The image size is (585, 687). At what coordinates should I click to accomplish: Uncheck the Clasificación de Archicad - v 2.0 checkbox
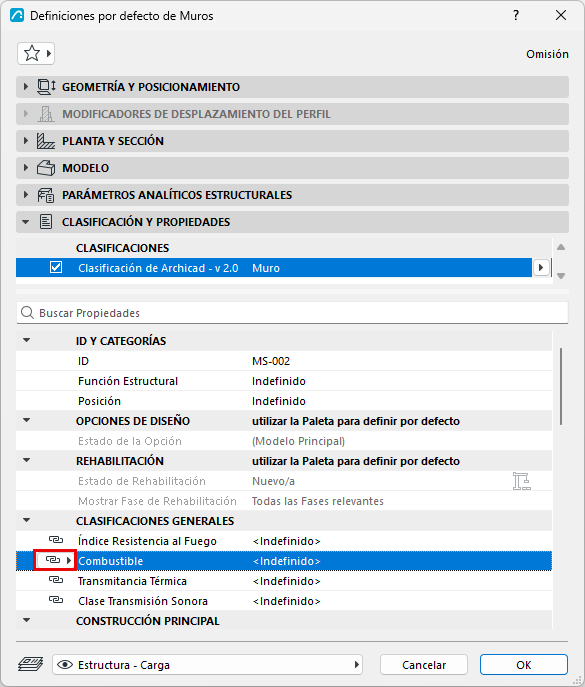tap(56, 267)
